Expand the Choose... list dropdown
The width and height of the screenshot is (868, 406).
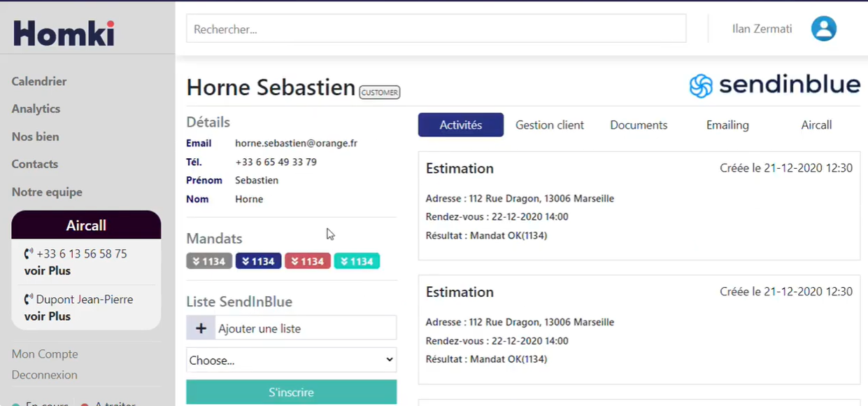tap(292, 360)
